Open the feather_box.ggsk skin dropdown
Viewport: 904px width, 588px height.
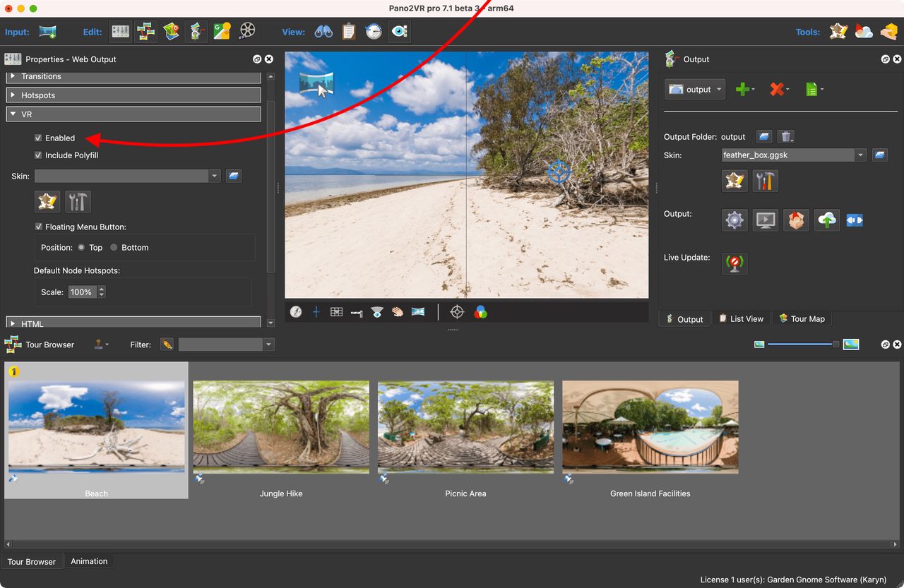(x=860, y=155)
